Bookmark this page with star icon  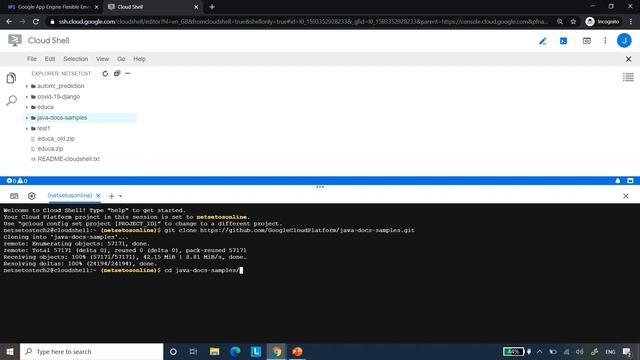(x=573, y=22)
